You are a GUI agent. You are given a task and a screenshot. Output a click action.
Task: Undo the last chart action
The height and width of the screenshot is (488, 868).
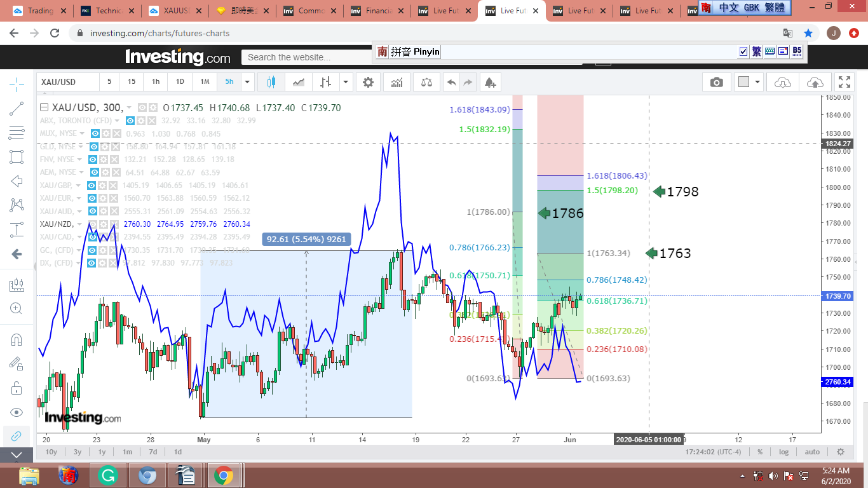451,82
